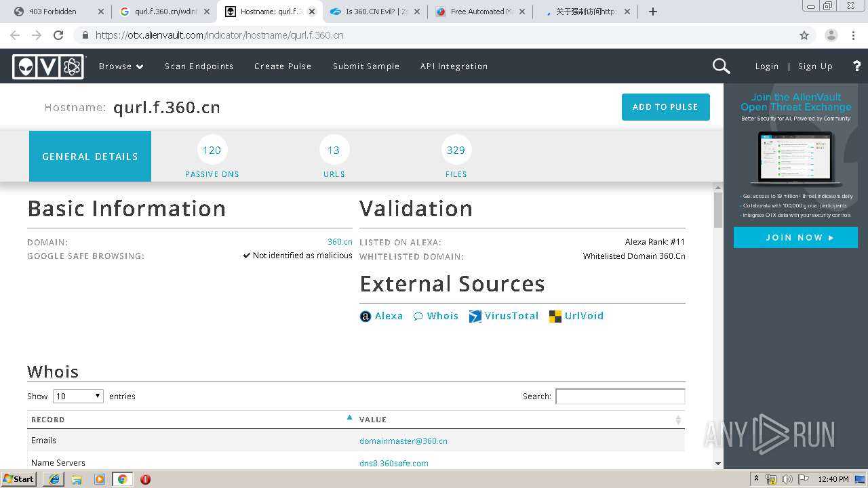Image resolution: width=868 pixels, height=488 pixels.
Task: Click the Sign Up link
Action: pyautogui.click(x=815, y=66)
